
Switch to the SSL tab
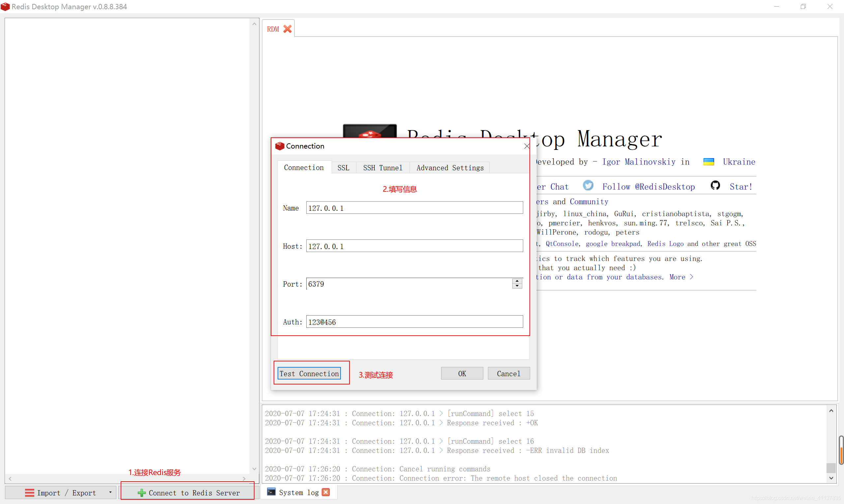click(343, 168)
